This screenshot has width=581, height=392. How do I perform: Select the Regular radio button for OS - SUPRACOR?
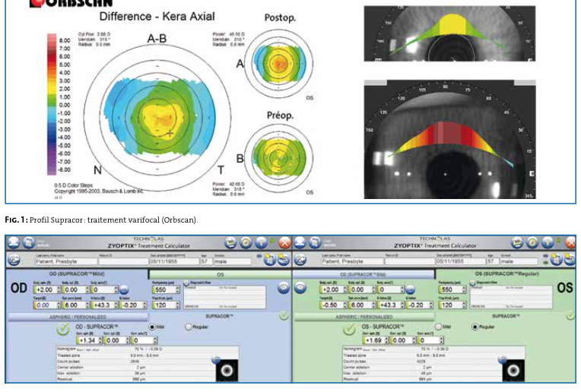(475, 327)
